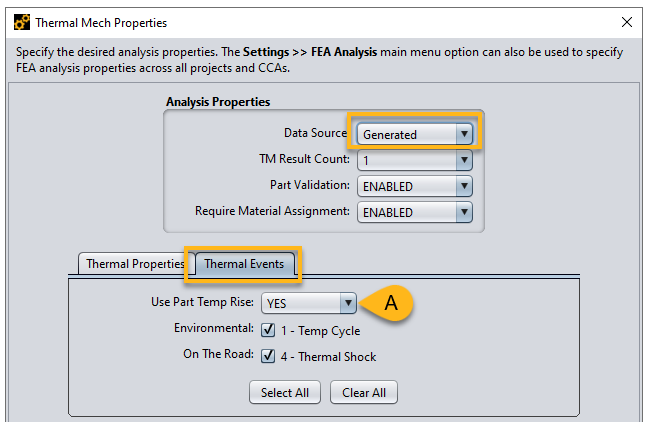Click the orange A callout marker
This screenshot has width=647, height=426.
point(391,303)
